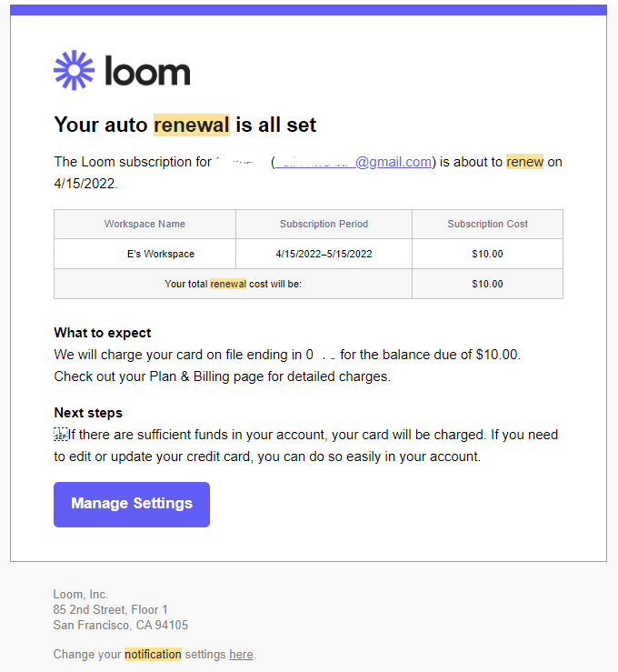
Task: Click the highlighted 'notification' word in footer
Action: coord(153,654)
